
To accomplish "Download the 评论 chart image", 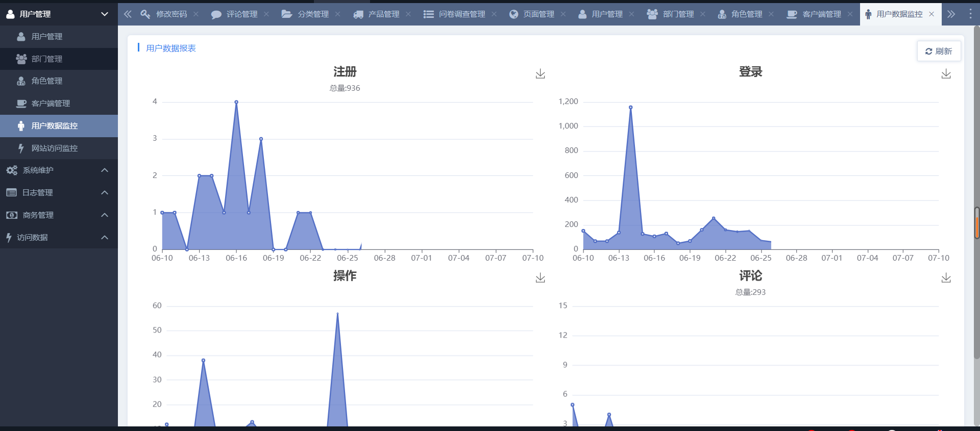I will pos(946,278).
